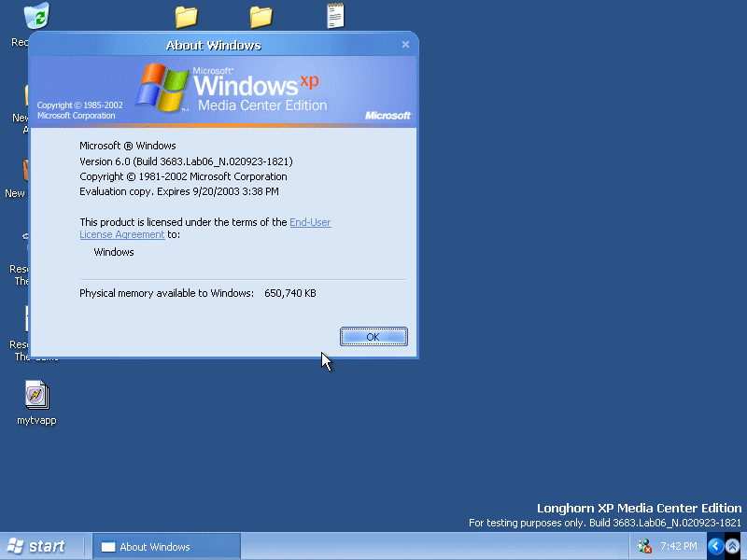Click the "Media Center Edition" banner text

262,105
